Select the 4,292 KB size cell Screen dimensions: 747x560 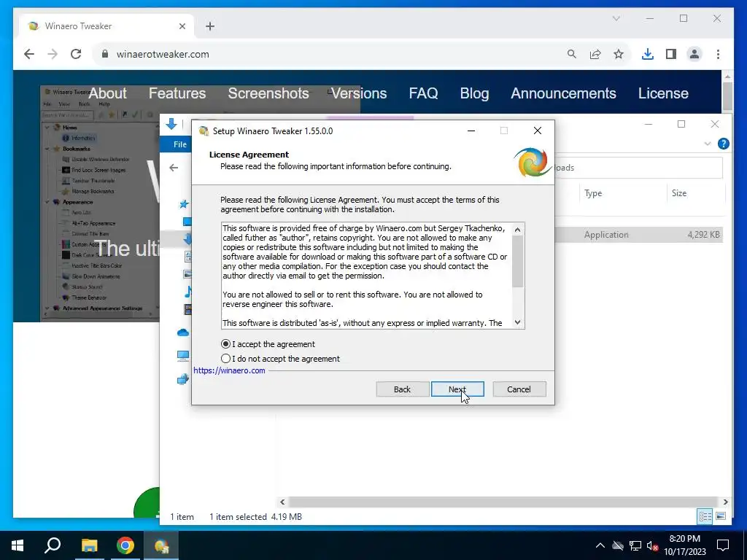703,234
